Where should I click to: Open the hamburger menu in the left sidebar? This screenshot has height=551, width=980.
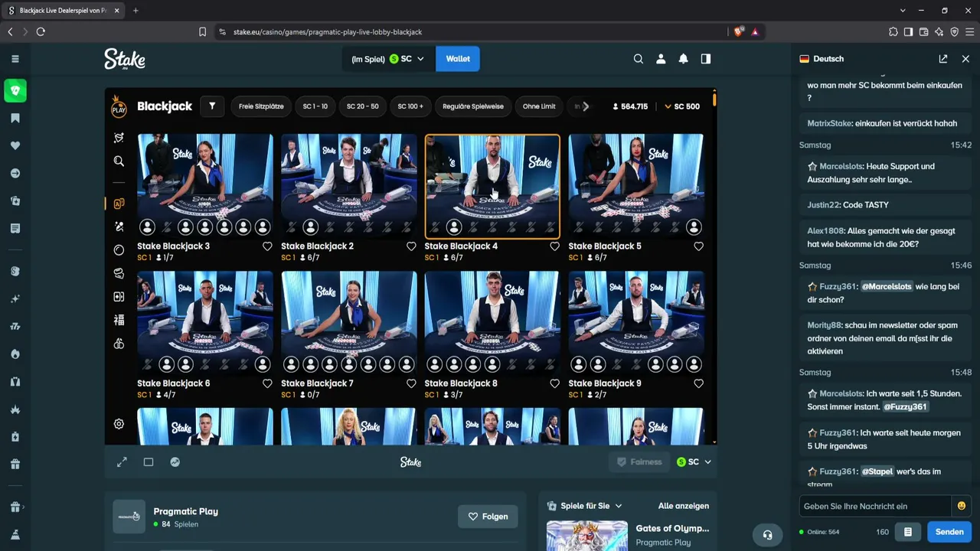(15, 59)
